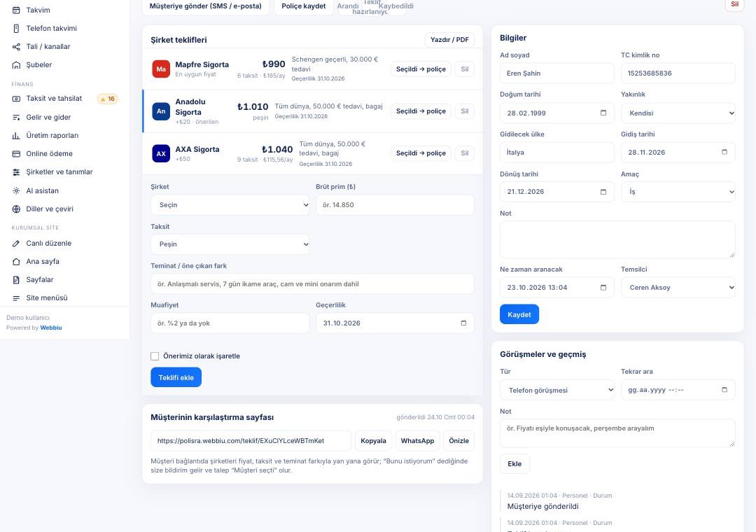
Task: Click the AI asistan sparkle icon
Action: click(x=16, y=190)
